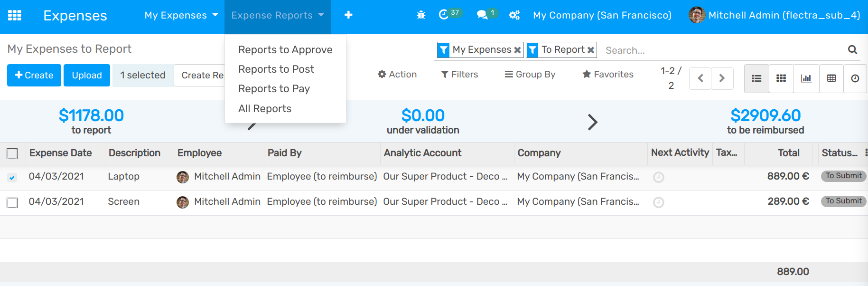Click the Create button
868x286 pixels.
pos(34,75)
